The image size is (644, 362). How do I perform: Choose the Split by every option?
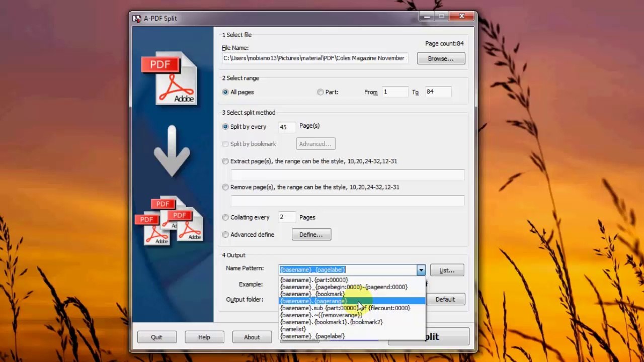[x=225, y=127]
